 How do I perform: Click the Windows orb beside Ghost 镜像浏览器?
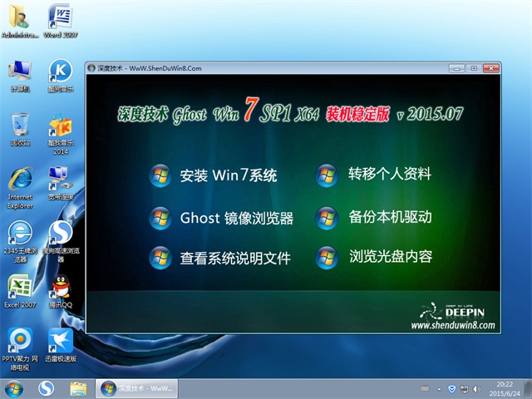[x=160, y=218]
